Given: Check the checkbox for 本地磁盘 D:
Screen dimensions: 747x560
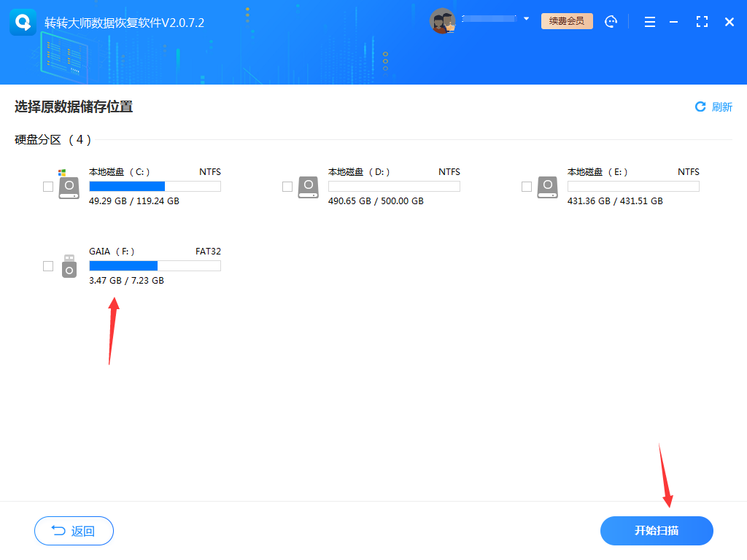Looking at the screenshot, I should coord(287,186).
